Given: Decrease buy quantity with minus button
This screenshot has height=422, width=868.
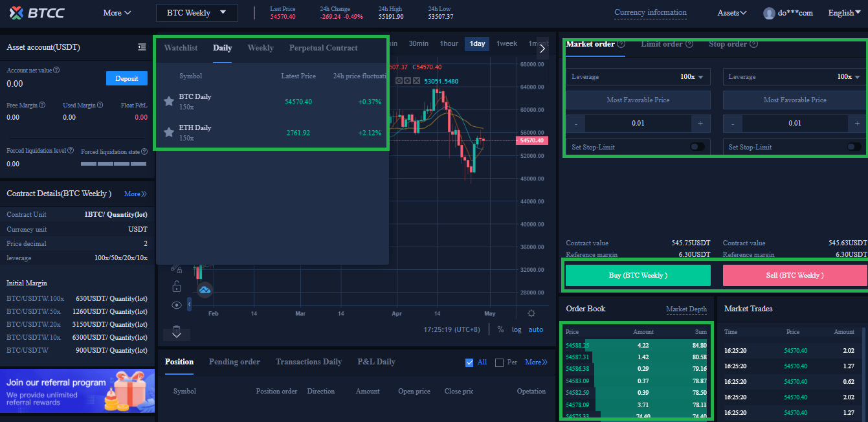Looking at the screenshot, I should click(x=575, y=124).
